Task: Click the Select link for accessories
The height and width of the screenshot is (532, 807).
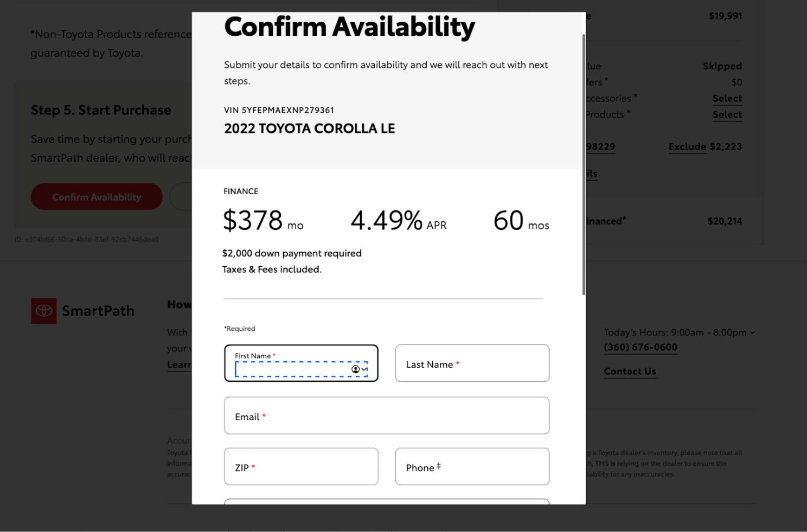Action: [727, 98]
